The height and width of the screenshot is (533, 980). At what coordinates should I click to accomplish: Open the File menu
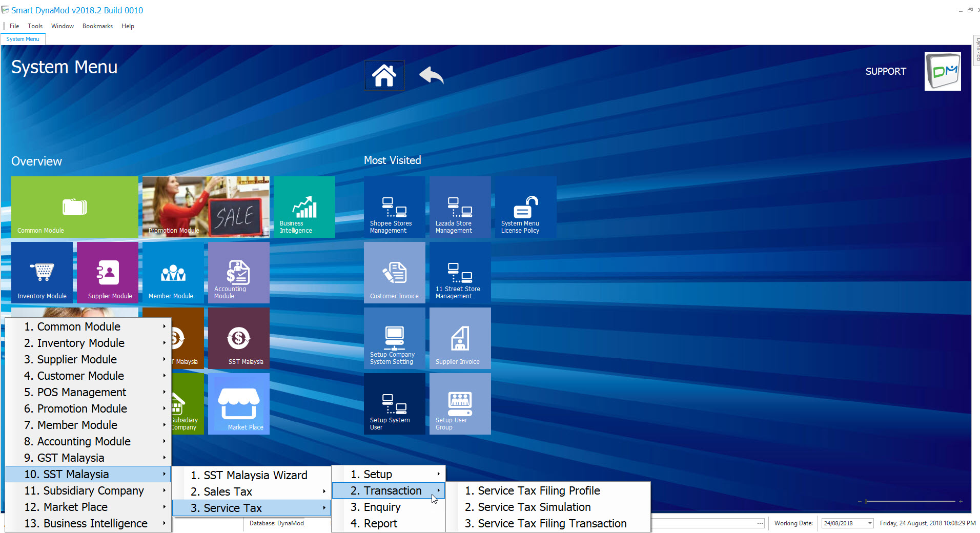tap(14, 26)
